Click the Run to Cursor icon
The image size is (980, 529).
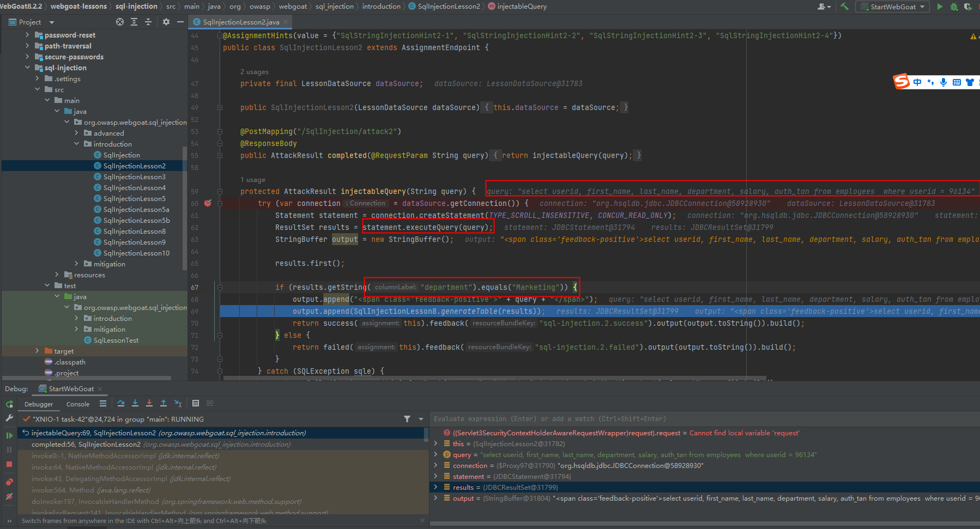178,403
